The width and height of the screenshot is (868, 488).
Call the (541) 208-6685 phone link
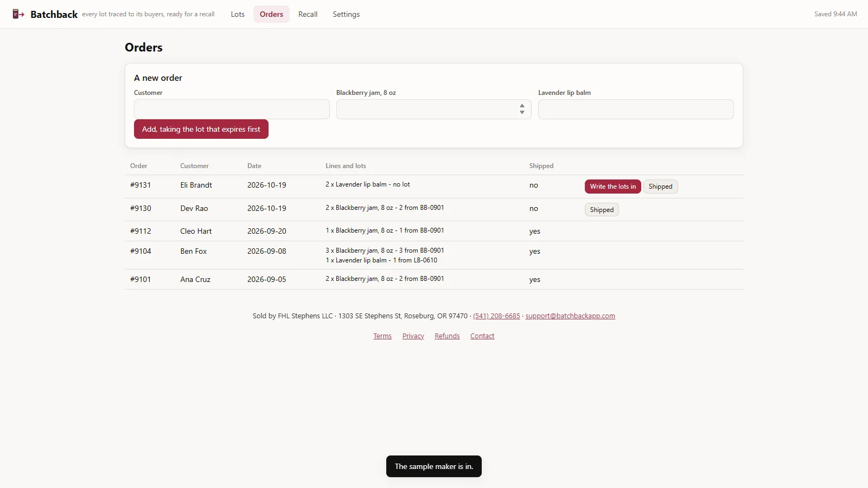coord(496,316)
